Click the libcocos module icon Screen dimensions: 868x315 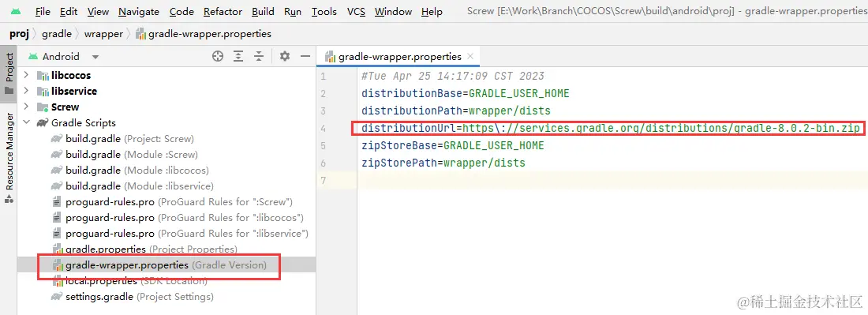43,75
